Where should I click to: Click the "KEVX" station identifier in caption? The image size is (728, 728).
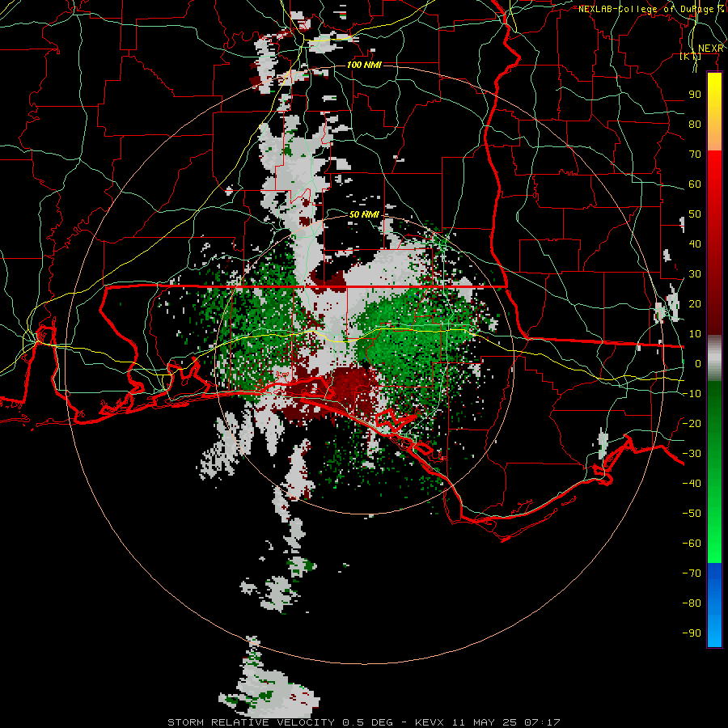pos(430,722)
